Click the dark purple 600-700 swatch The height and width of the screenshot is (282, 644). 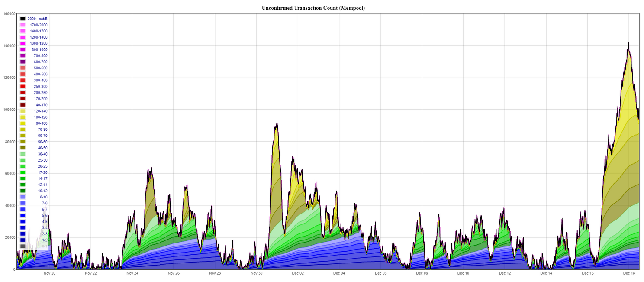[x=23, y=62]
